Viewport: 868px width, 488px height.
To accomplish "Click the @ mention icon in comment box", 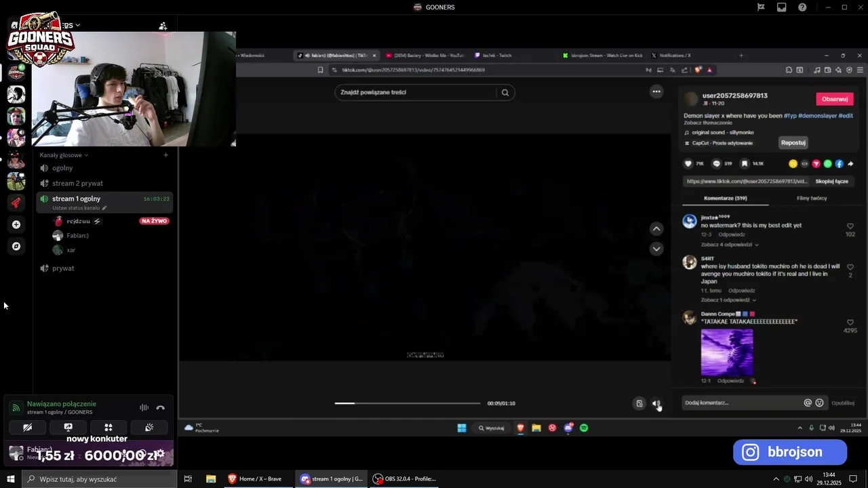I will tap(808, 403).
